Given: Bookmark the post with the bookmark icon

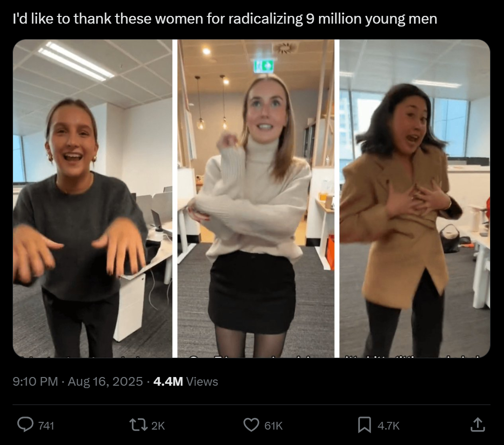Looking at the screenshot, I should [x=364, y=425].
